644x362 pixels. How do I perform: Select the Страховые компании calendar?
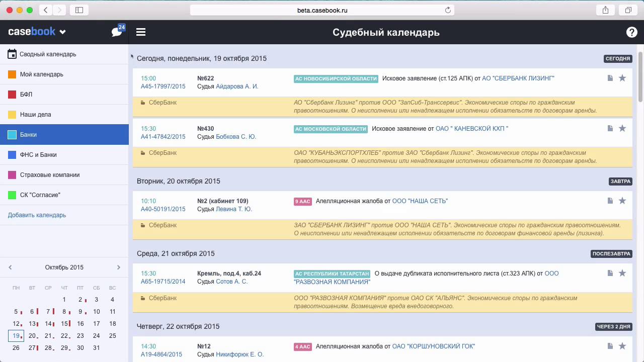[x=50, y=175]
